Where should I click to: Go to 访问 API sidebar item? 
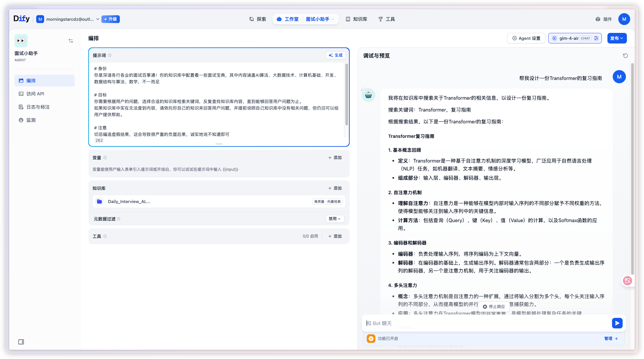click(x=35, y=94)
